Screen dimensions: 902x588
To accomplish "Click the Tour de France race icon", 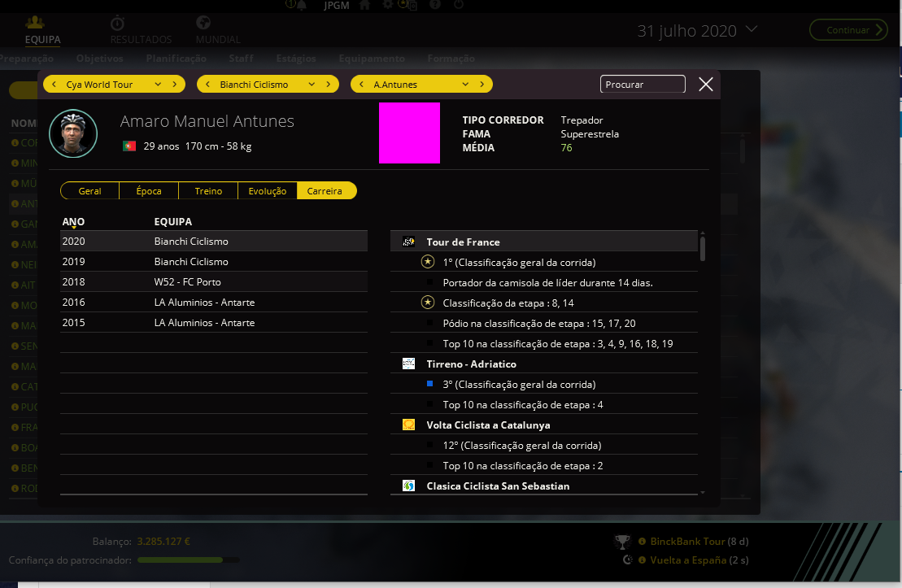I will pyautogui.click(x=408, y=242).
